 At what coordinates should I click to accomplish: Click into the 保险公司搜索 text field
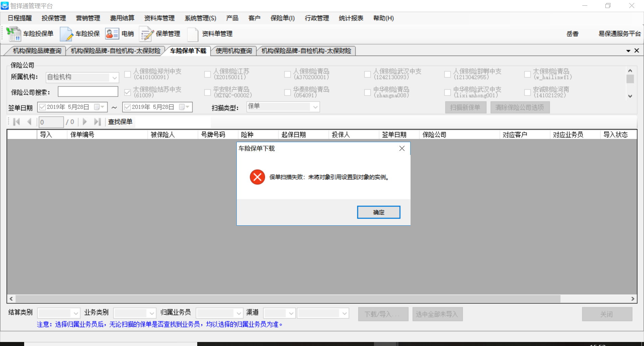click(88, 92)
